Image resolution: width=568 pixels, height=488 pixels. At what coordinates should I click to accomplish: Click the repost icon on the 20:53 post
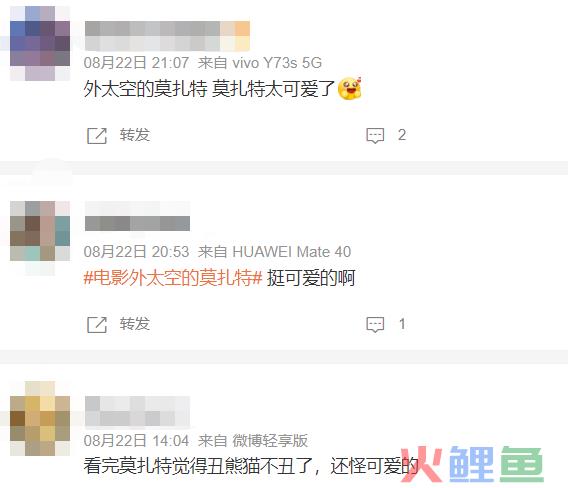point(97,325)
